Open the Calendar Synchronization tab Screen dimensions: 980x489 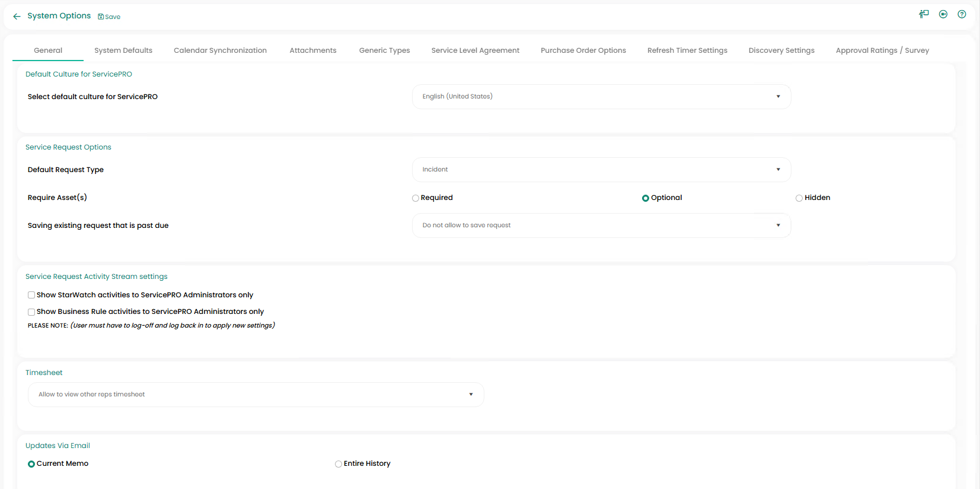(x=220, y=50)
